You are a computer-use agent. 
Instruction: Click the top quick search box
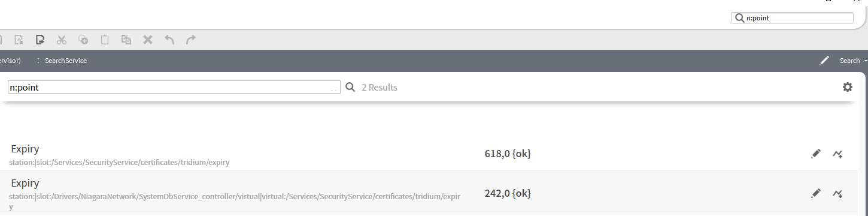pos(792,18)
